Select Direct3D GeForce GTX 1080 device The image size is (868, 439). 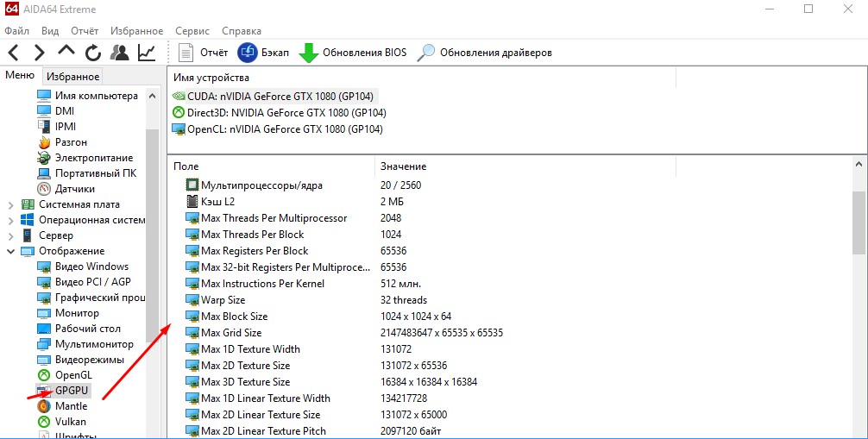click(279, 113)
